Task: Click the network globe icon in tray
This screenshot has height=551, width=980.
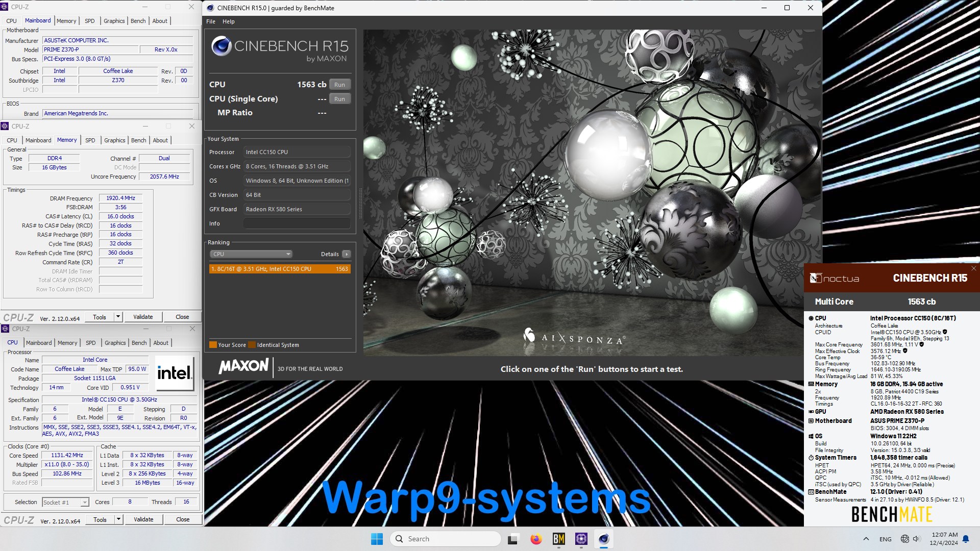Action: coord(904,539)
